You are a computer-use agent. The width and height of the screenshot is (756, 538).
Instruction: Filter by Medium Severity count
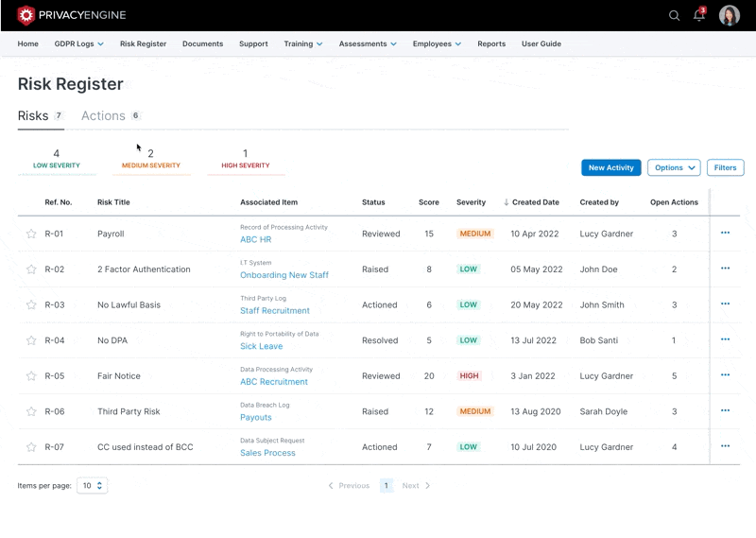point(151,159)
